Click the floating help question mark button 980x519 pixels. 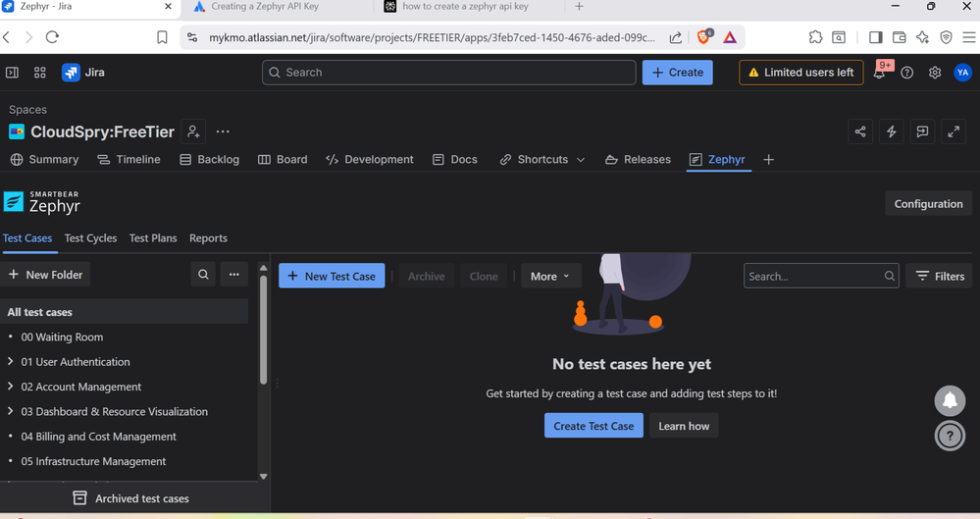coord(950,436)
